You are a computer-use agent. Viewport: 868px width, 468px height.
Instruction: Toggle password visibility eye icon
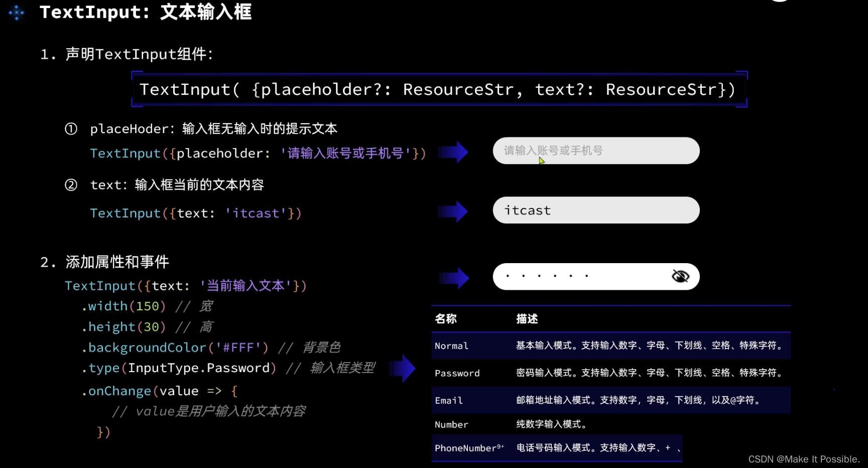(x=680, y=276)
